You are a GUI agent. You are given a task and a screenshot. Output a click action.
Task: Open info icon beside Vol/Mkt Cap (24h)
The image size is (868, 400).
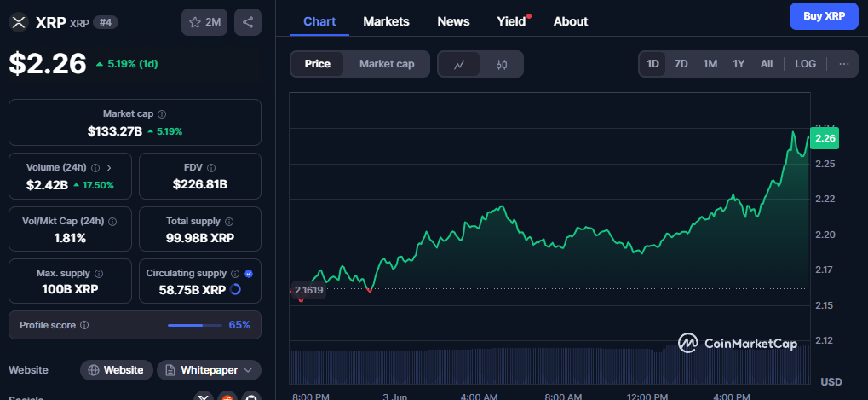pyautogui.click(x=112, y=222)
